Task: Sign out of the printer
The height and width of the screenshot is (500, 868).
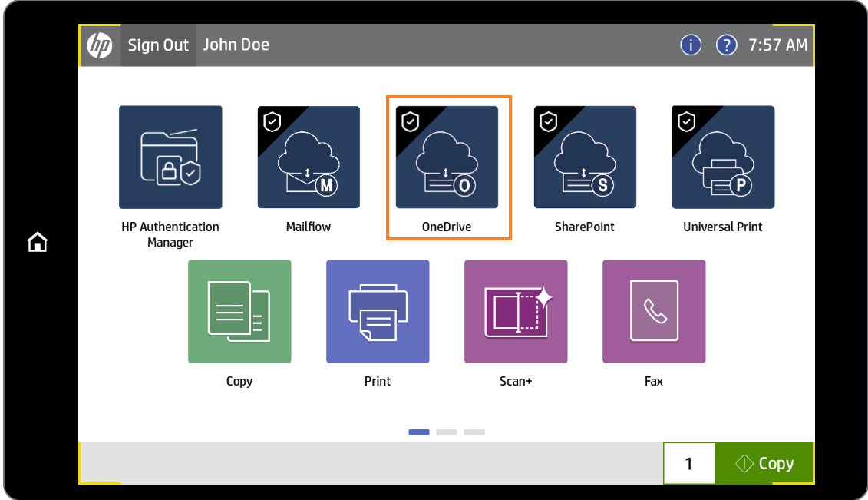Action: [158, 45]
